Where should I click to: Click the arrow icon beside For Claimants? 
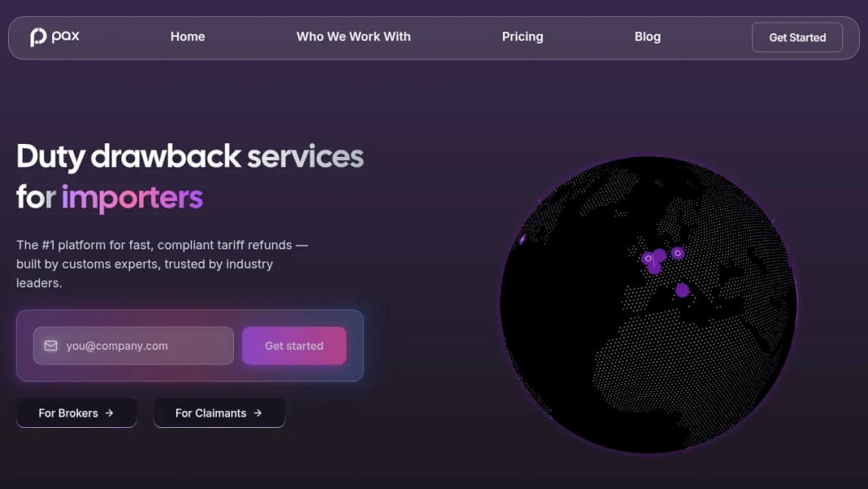[257, 413]
